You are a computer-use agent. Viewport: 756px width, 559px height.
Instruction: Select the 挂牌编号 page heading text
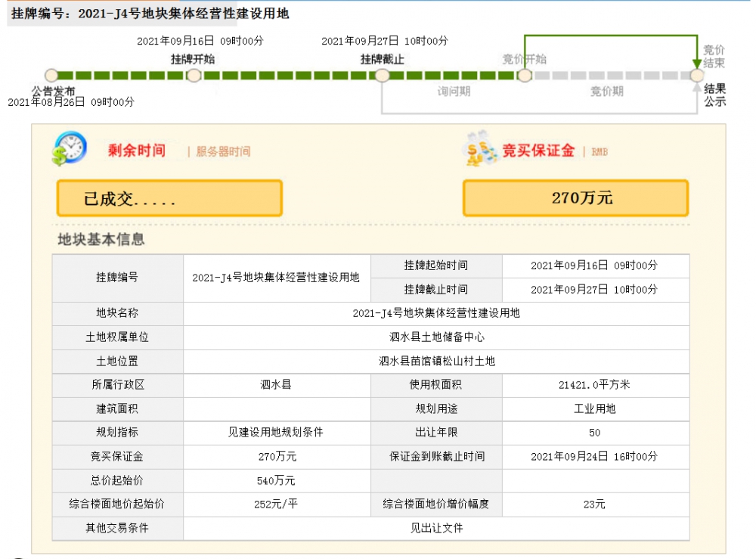[150, 14]
